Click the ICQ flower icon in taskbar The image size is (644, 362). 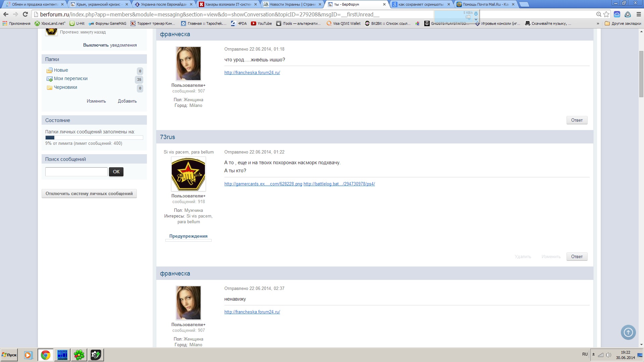79,355
